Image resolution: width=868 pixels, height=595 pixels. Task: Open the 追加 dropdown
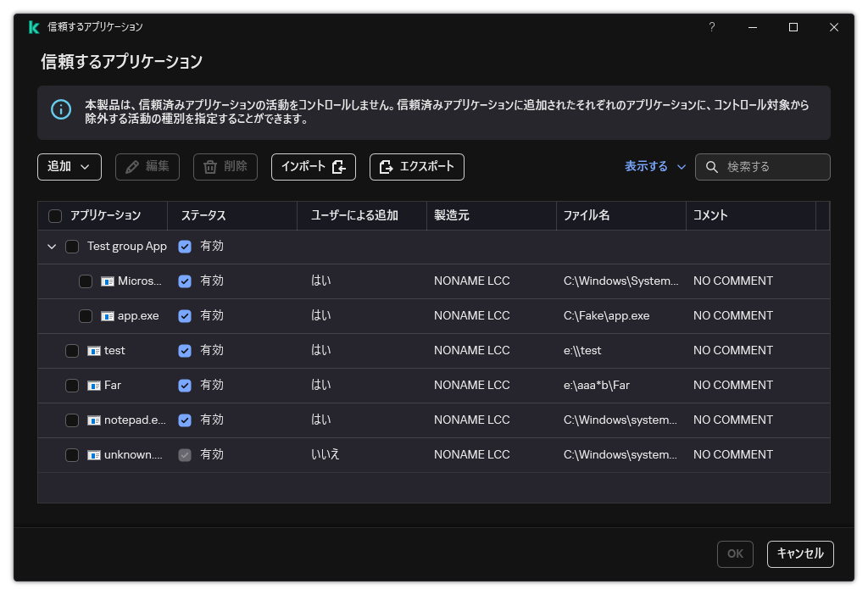click(x=69, y=167)
